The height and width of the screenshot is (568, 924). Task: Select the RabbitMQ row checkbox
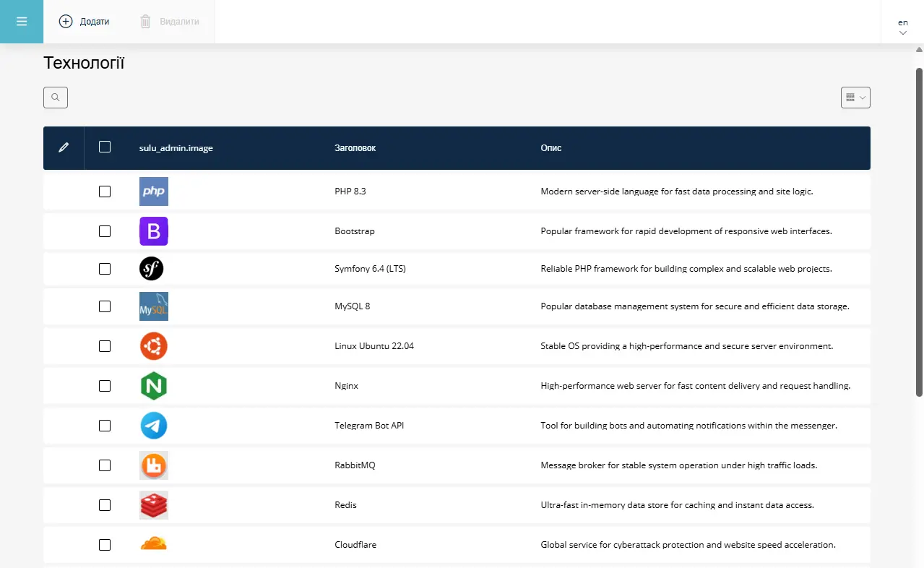[x=105, y=465]
